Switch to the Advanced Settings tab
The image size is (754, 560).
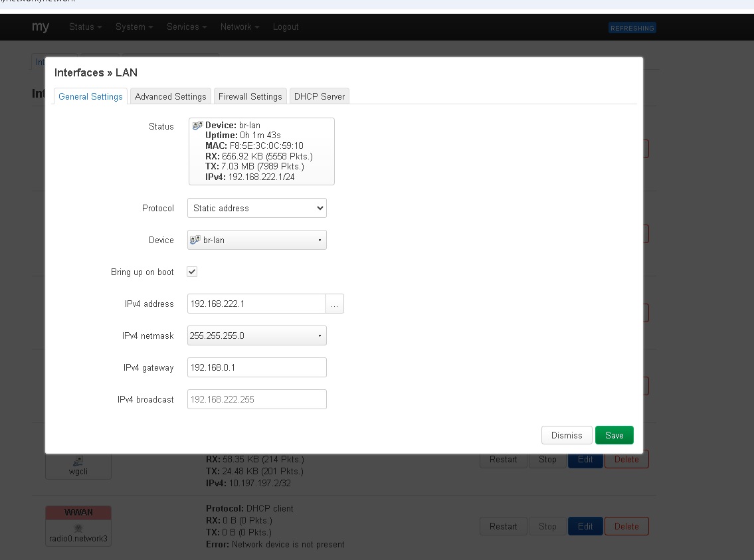point(170,96)
